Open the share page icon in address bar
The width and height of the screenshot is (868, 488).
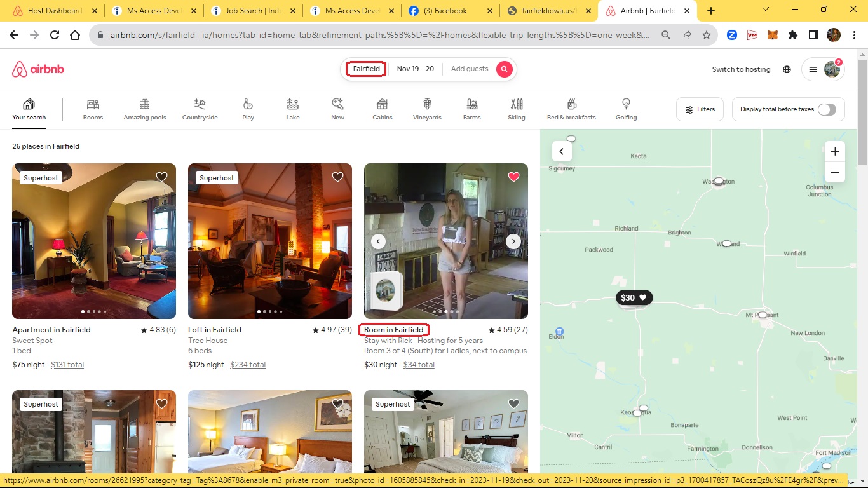click(x=686, y=36)
